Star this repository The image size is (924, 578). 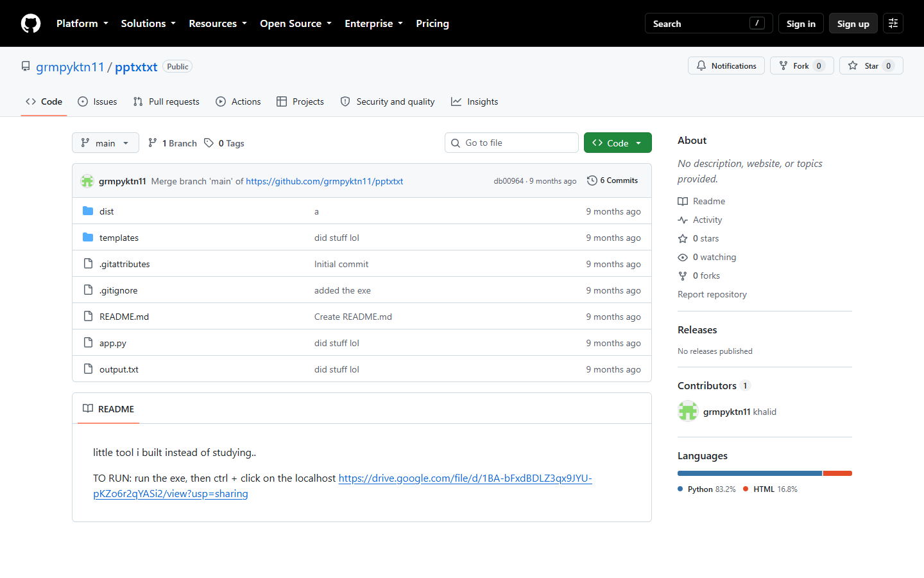pos(871,66)
